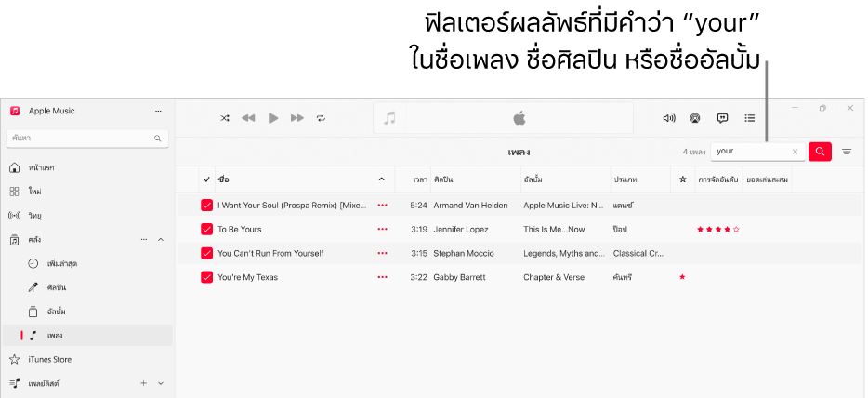Image resolution: width=868 pixels, height=398 pixels.
Task: Click the music note artwork placeholder
Action: [x=390, y=118]
